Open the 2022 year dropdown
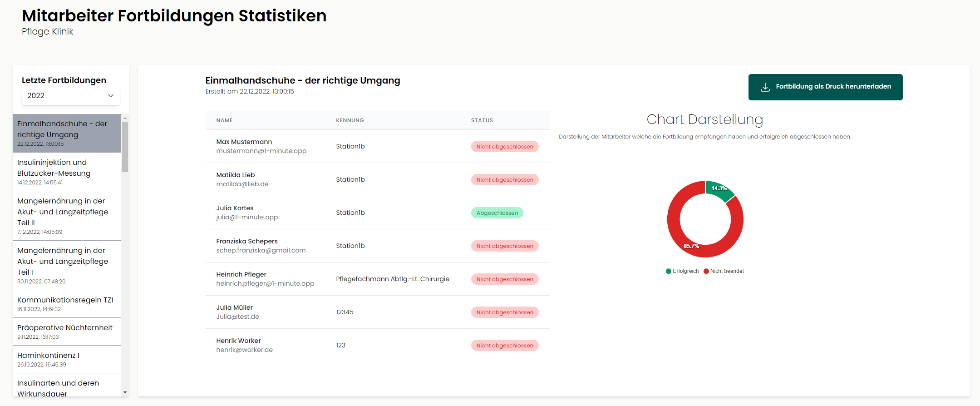This screenshot has height=406, width=980. [x=70, y=96]
